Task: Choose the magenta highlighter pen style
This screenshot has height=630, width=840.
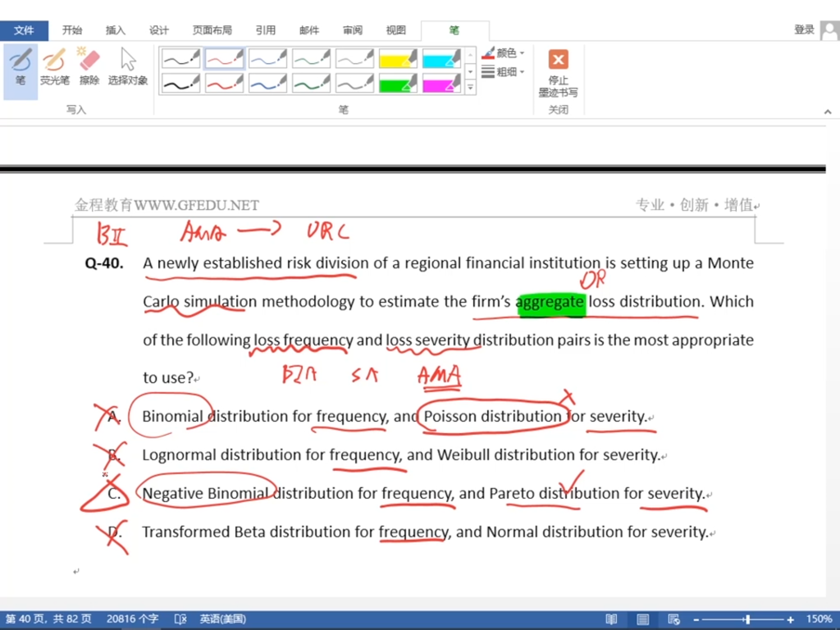Action: pyautogui.click(x=441, y=83)
